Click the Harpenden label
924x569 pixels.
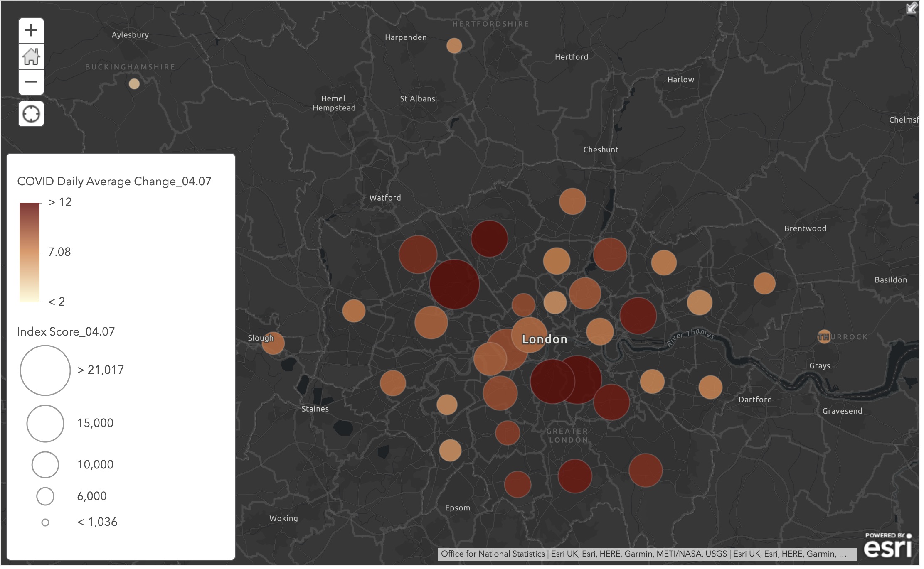coord(406,38)
